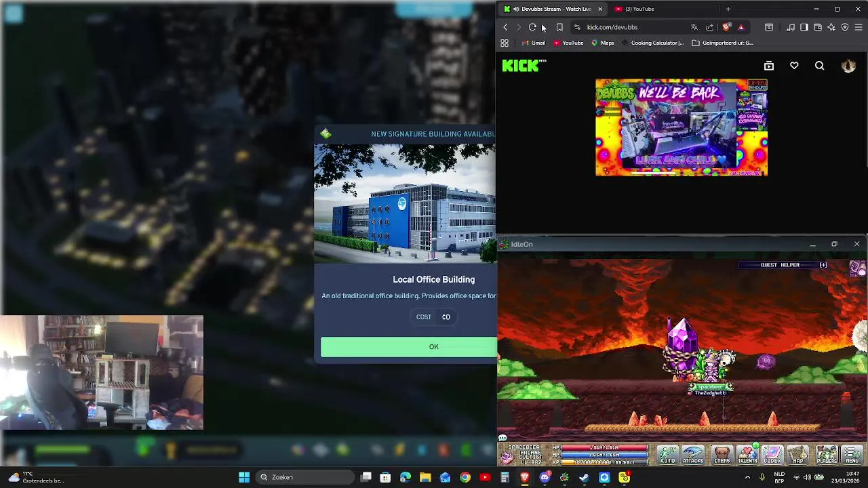This screenshot has height=488, width=868.
Task: Open Kick user profile avatar
Action: click(848, 66)
